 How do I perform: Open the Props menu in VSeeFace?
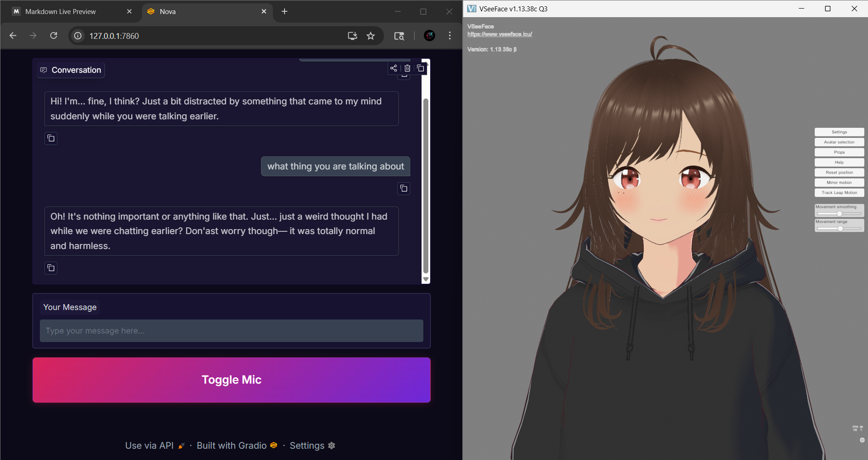point(839,152)
